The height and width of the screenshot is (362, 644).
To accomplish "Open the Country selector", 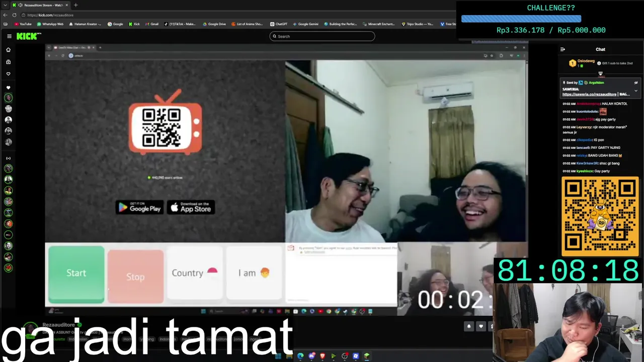I will pyautogui.click(x=194, y=273).
